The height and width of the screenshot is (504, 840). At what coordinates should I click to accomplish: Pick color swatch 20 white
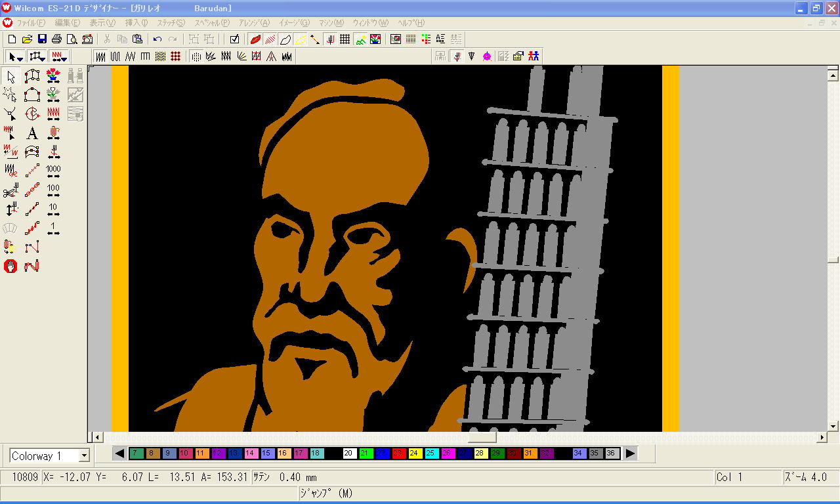350,453
